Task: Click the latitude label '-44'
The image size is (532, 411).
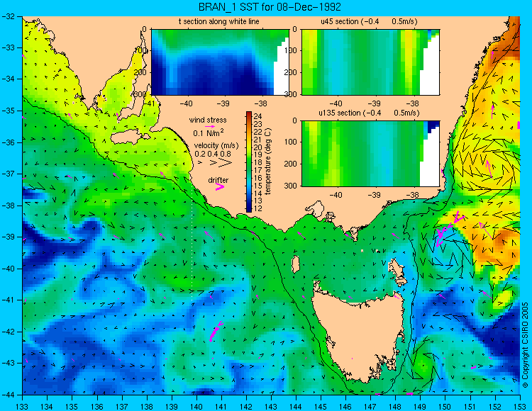Action: point(7,395)
